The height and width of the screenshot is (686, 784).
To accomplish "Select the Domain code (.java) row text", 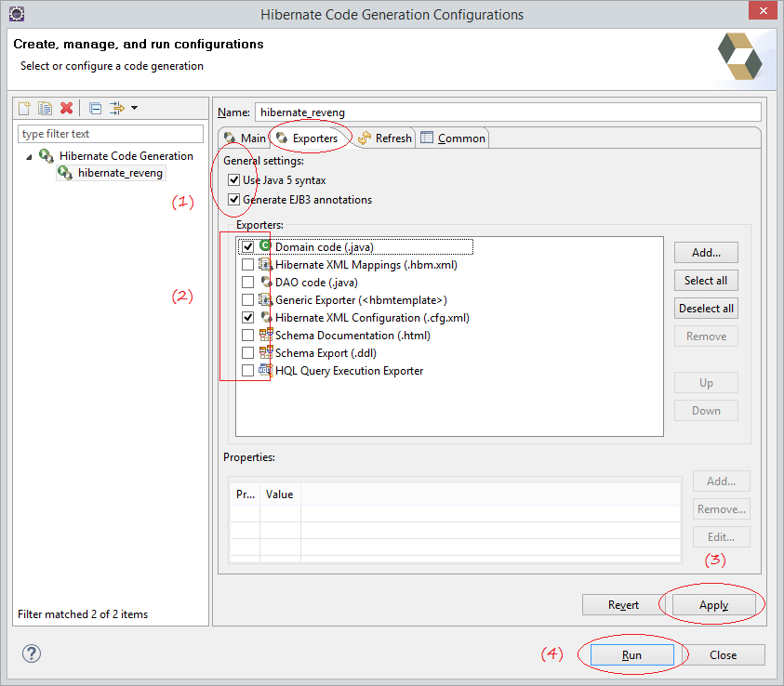I will click(324, 247).
